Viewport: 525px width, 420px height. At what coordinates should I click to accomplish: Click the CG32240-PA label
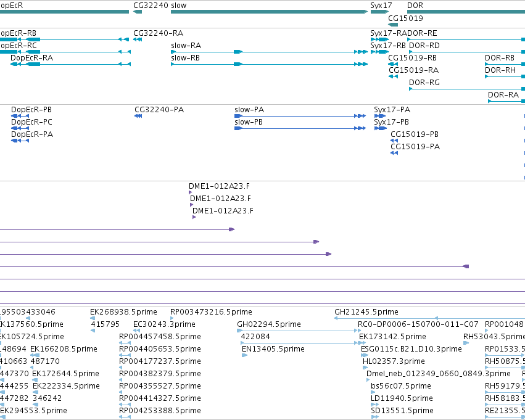click(159, 110)
